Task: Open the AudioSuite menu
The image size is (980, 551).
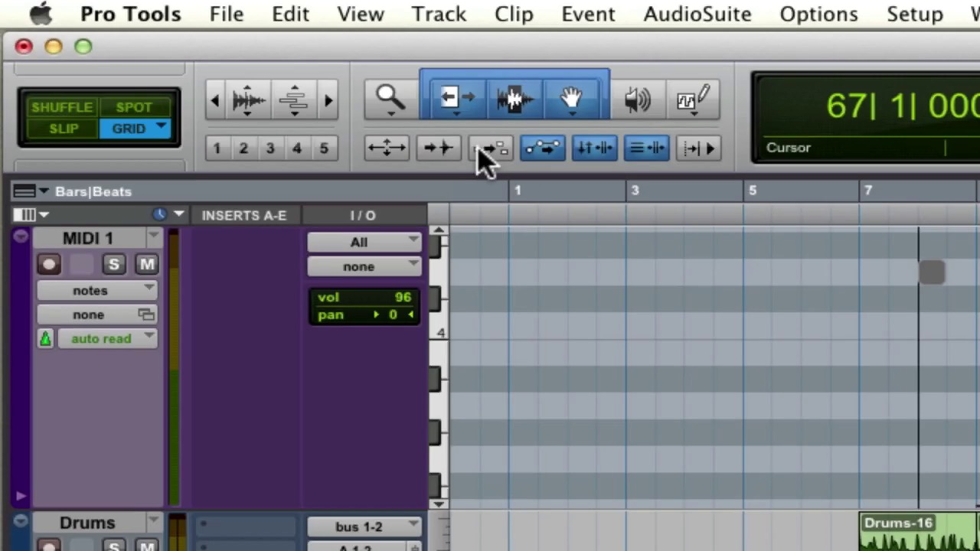Action: click(697, 14)
